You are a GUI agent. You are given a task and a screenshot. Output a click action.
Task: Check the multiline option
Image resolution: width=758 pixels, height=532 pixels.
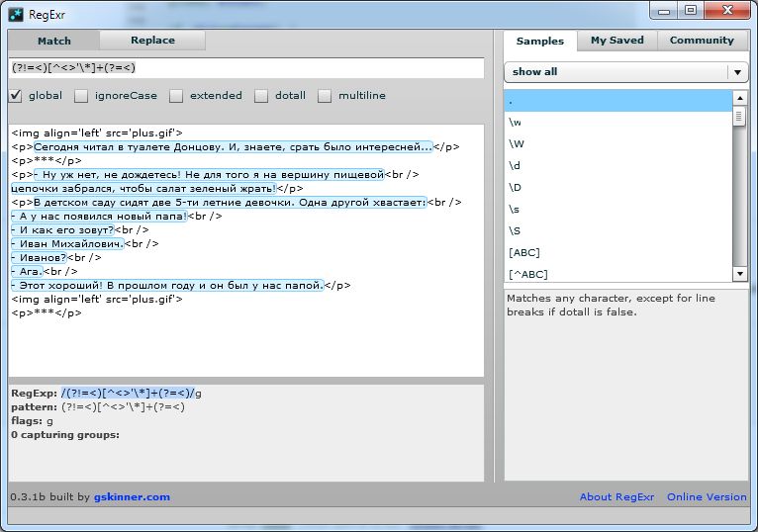point(325,96)
